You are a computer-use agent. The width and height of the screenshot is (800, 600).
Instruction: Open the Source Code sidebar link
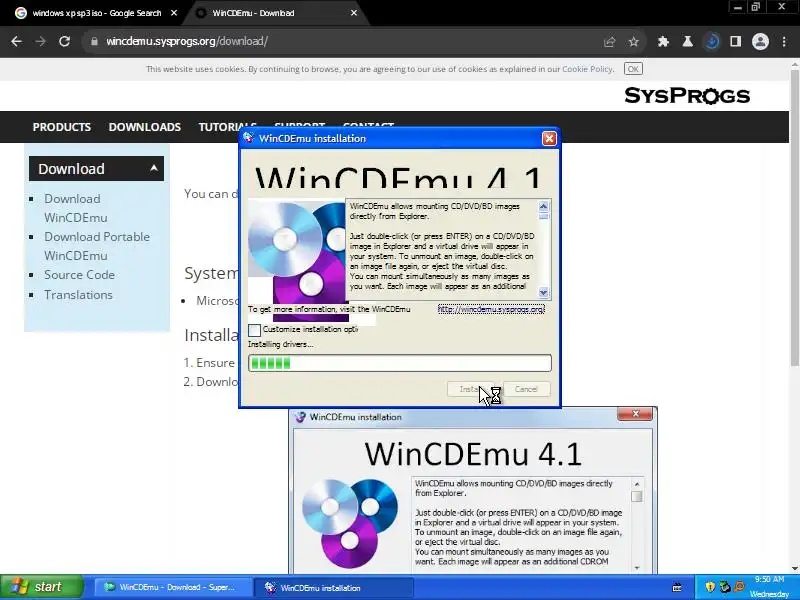coord(79,274)
